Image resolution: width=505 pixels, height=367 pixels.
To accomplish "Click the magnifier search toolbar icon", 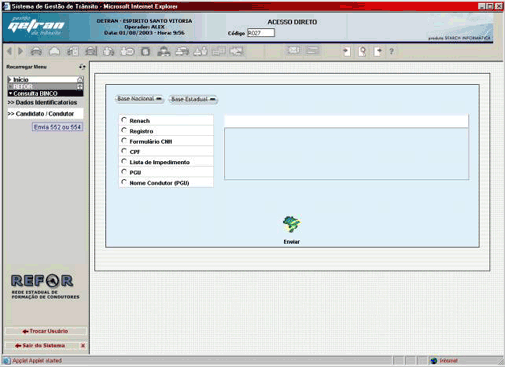I will click(x=362, y=51).
